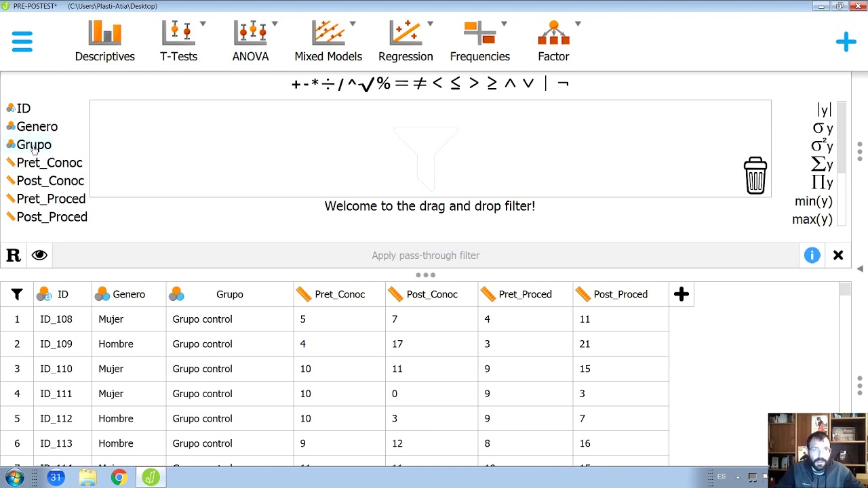Insert the variance σ²y function

[x=822, y=146]
